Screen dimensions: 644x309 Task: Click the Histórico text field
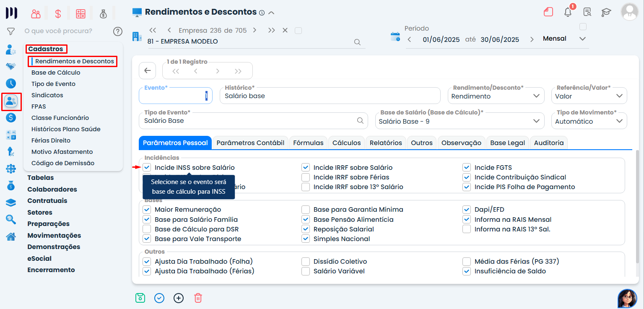click(330, 96)
